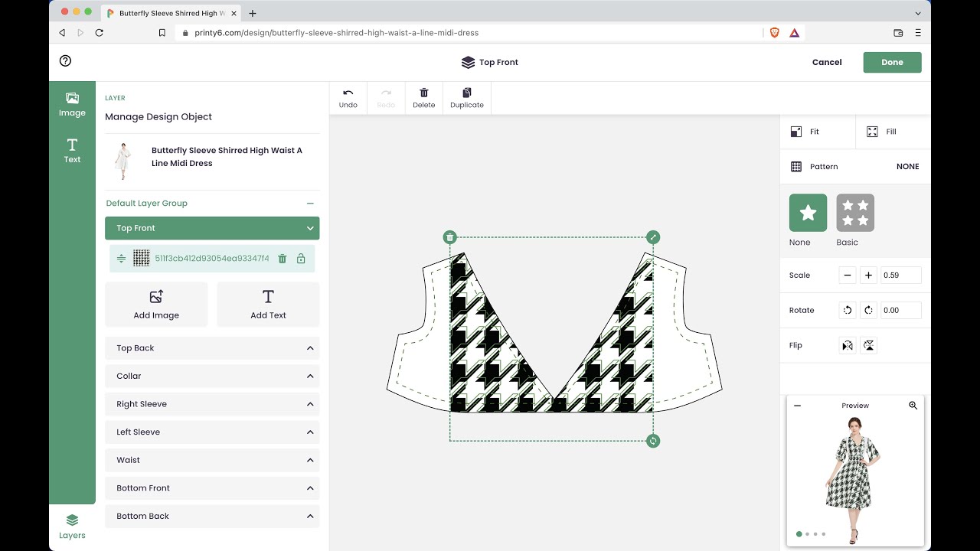Delete the selected object from toolbar

423,98
